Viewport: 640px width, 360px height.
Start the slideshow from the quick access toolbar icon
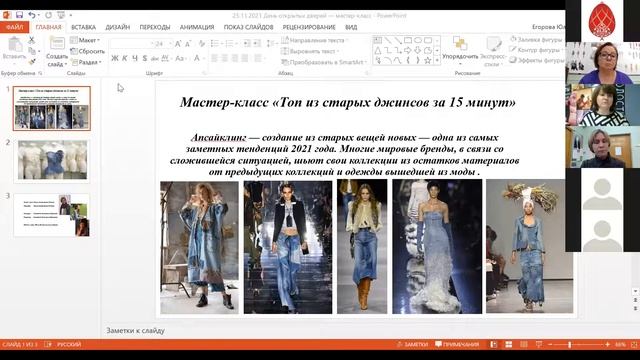(61, 15)
